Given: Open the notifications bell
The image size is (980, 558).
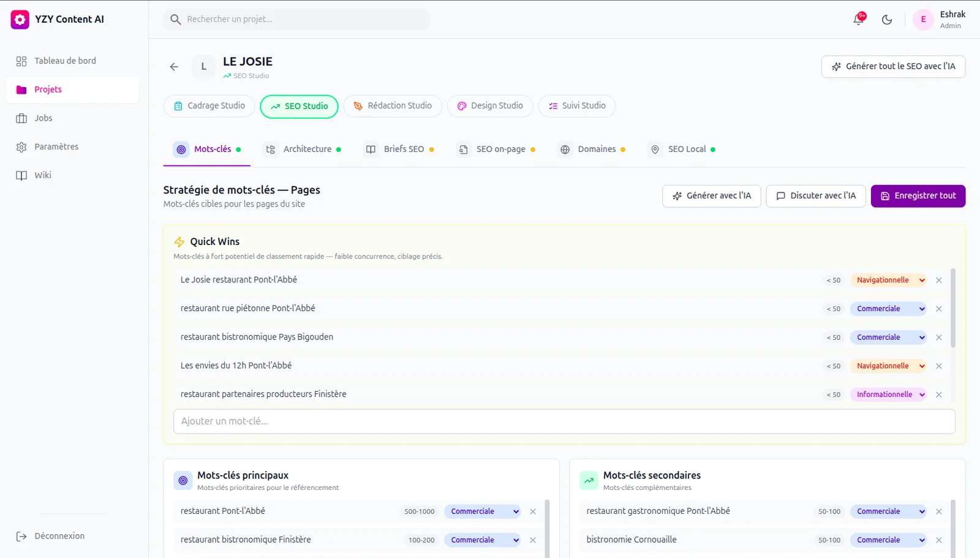Looking at the screenshot, I should (859, 19).
